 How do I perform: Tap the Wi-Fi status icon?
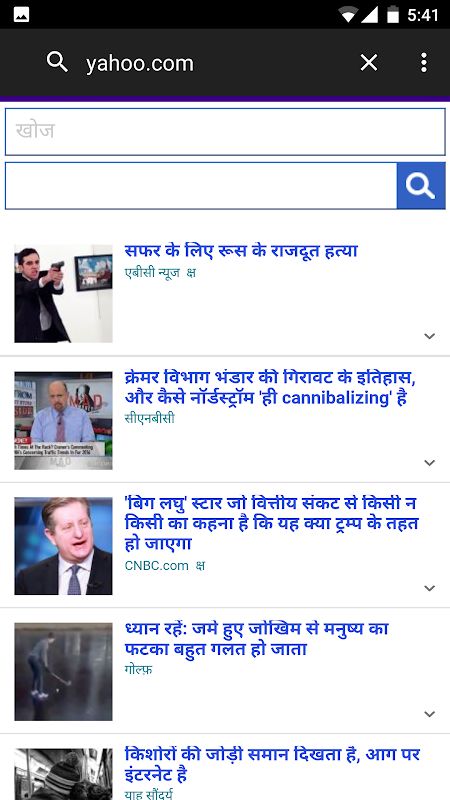click(348, 15)
